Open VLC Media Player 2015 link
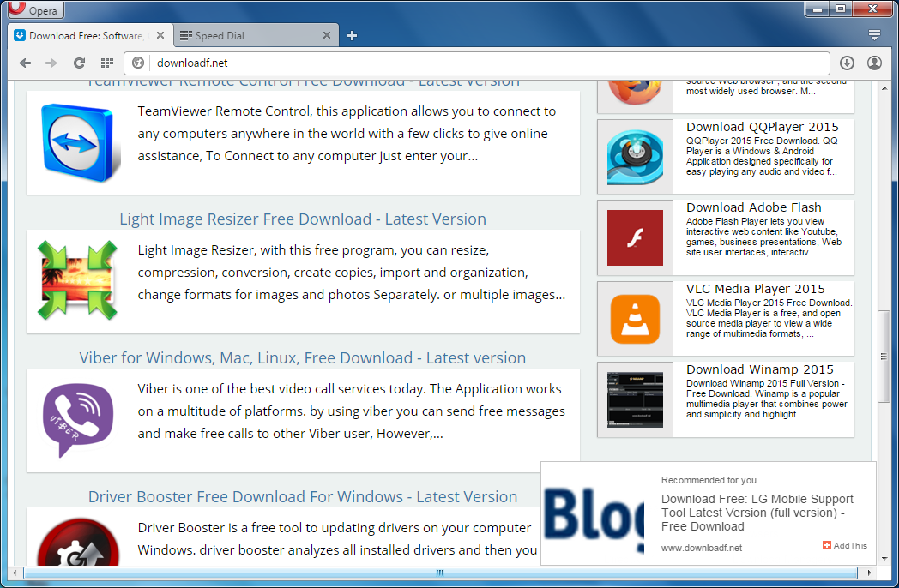This screenshot has height=588, width=899. pyautogui.click(x=756, y=289)
